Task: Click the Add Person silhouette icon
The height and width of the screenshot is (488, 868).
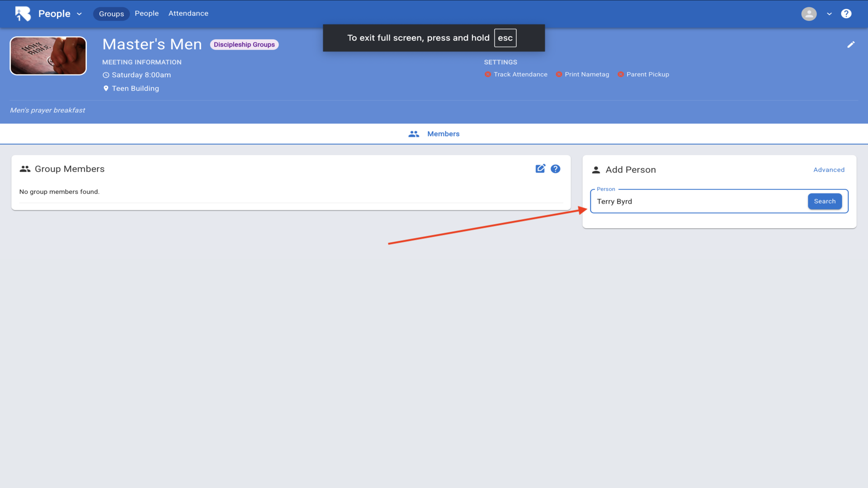Action: pos(596,170)
